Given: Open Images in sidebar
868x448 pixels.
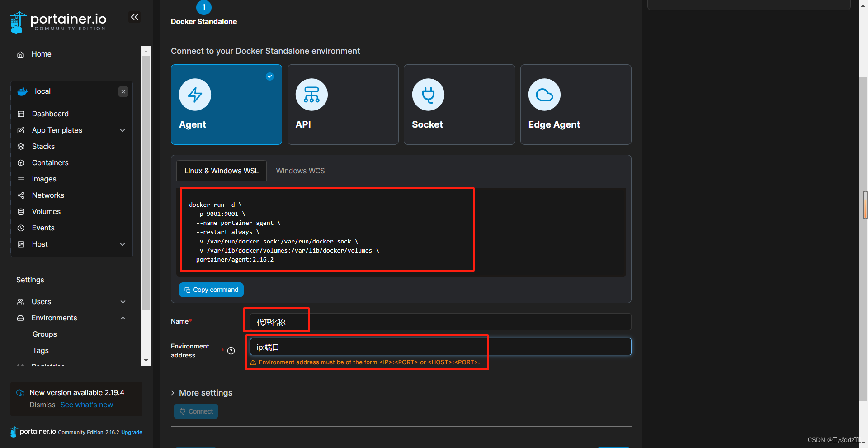Looking at the screenshot, I should (x=44, y=179).
